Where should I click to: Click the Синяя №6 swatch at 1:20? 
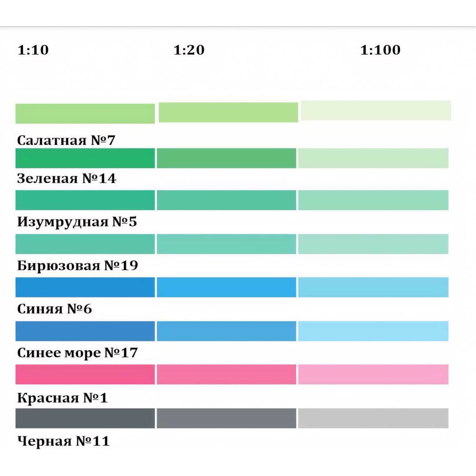(226, 287)
